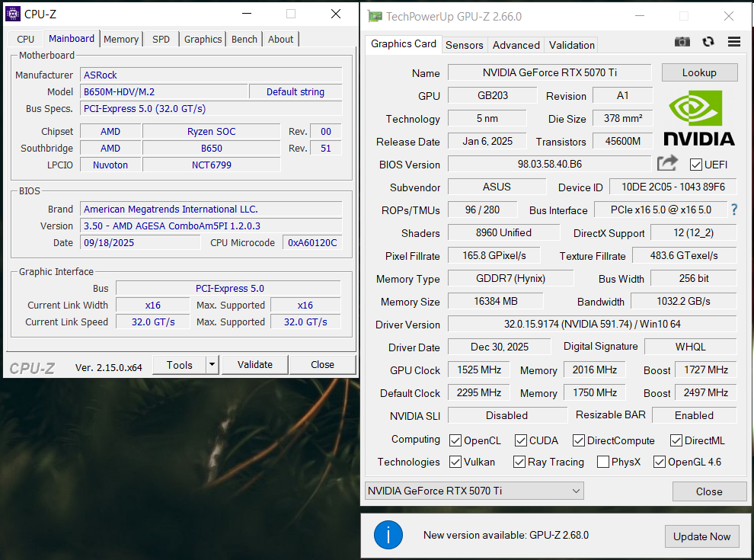
Task: Click the Bus Interface field PCIe x16 5.0
Action: (661, 210)
